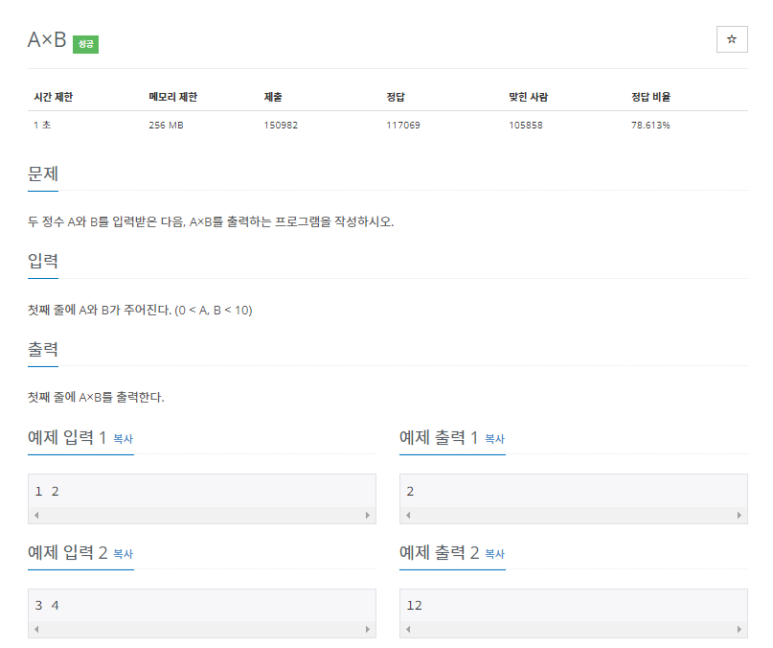Click right scroll arrow in example input 1
Viewport: 773px width, 648px height.
pyautogui.click(x=368, y=515)
